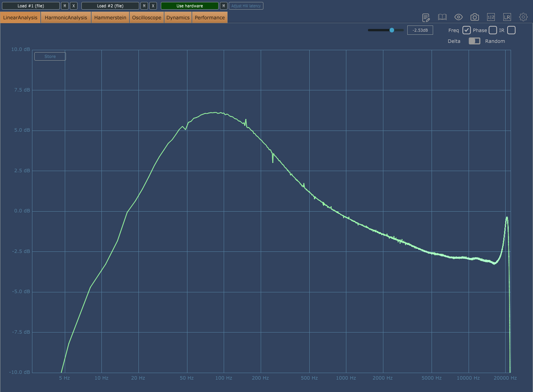Uncheck the Freq checkbox
The width and height of the screenshot is (533, 392).
pyautogui.click(x=466, y=30)
